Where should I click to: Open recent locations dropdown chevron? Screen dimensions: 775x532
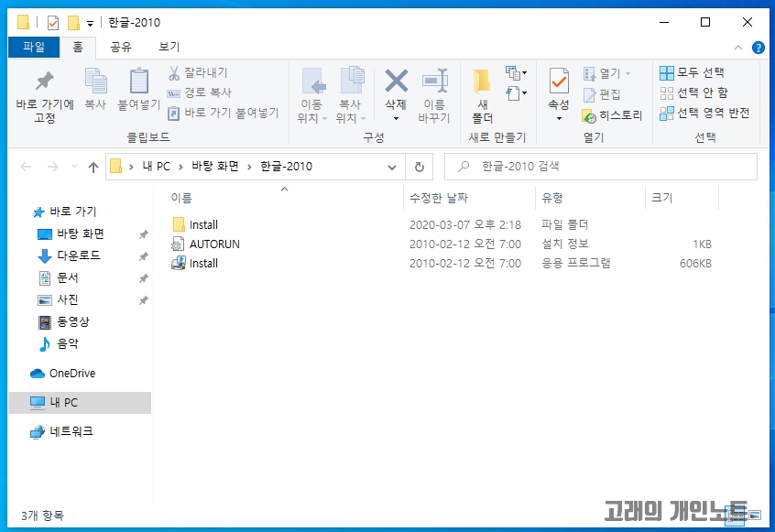coord(74,167)
